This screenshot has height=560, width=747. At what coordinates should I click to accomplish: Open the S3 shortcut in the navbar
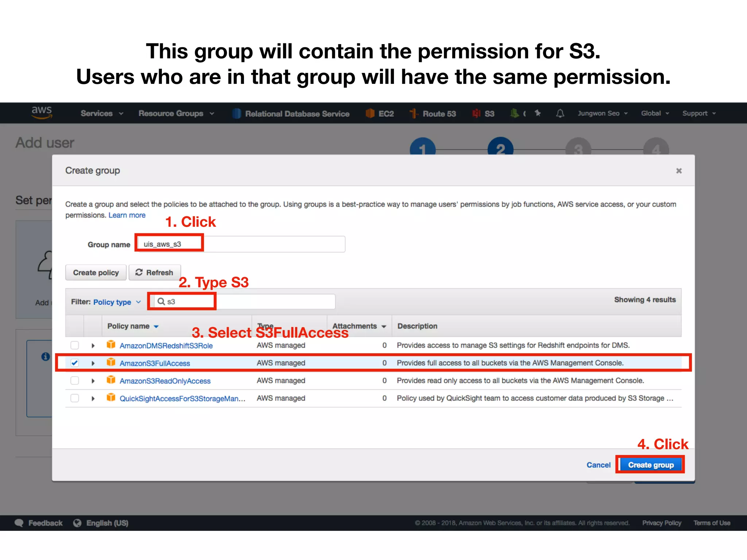tap(483, 114)
